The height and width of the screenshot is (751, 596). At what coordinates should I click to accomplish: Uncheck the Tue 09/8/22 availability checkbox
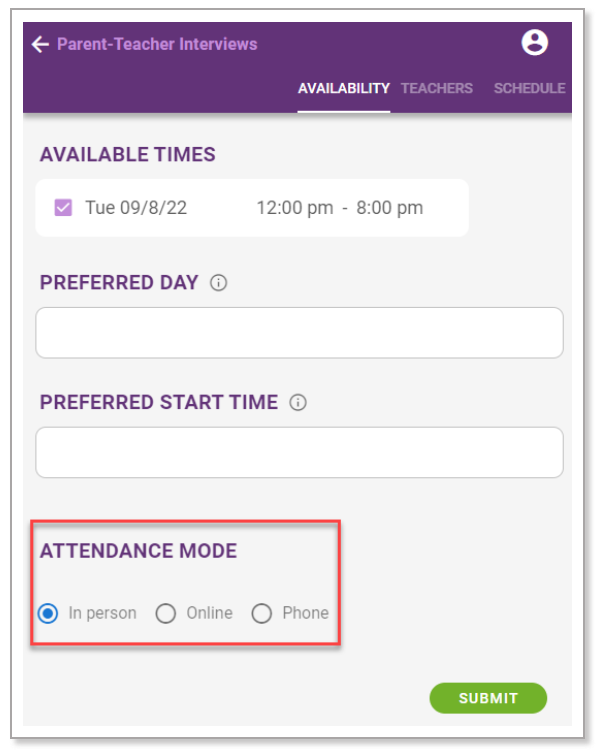pyautogui.click(x=63, y=208)
